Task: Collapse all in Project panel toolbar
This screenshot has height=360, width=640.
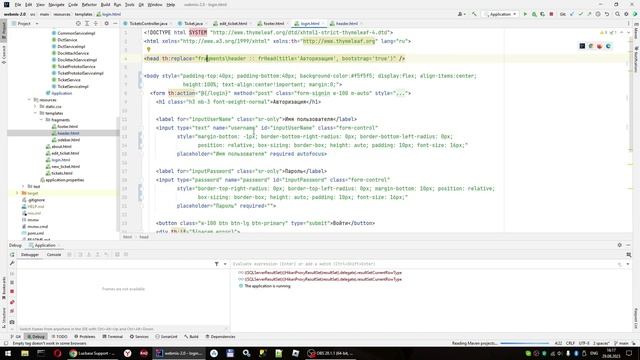Action: [96, 24]
